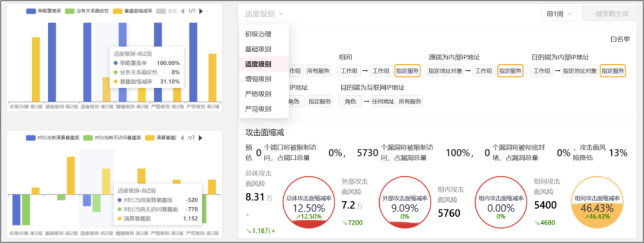This screenshot has height=243, width=644.
Task: Click the 5760 intra-group risk value
Action: (x=449, y=213)
